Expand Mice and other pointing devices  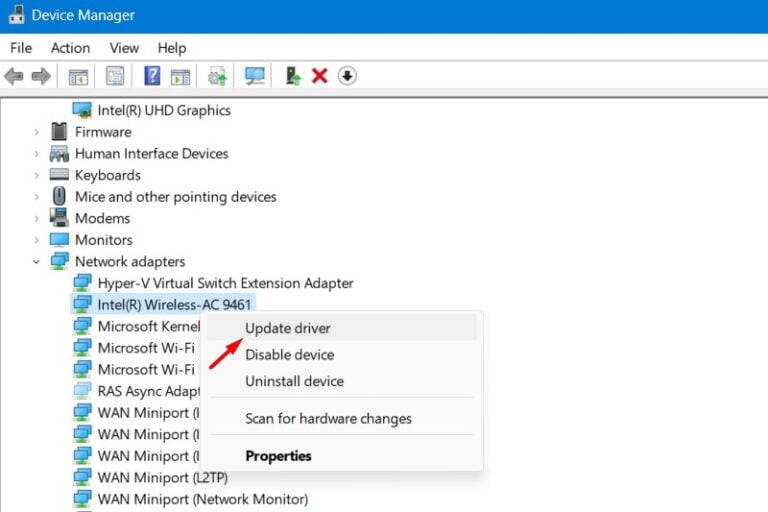click(36, 196)
